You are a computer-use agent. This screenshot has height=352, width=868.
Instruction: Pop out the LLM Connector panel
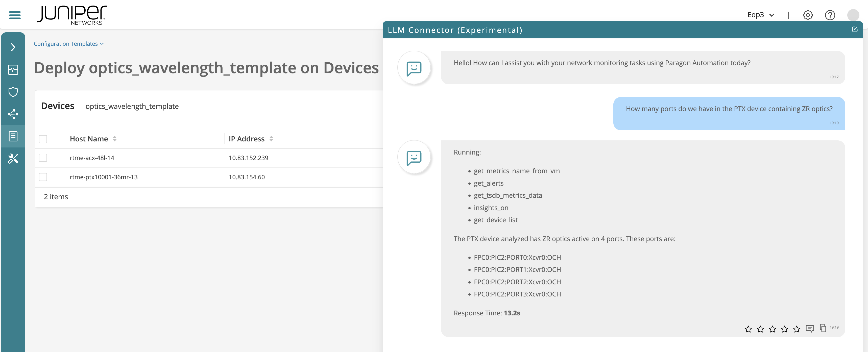click(855, 30)
